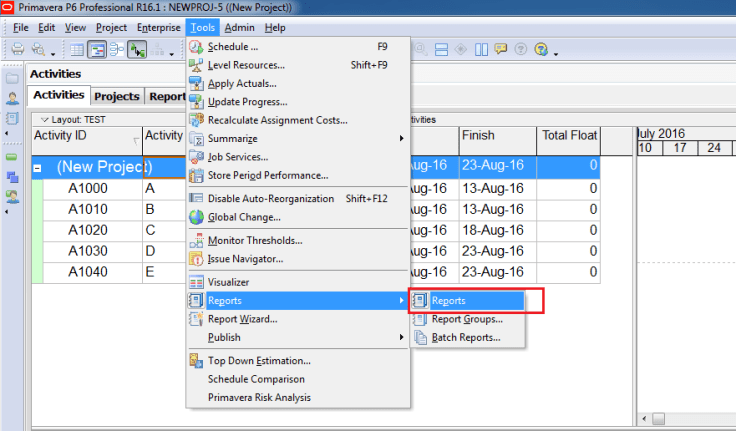Expand Layout: TEST options chevron
This screenshot has height=431, width=736.
[x=45, y=120]
